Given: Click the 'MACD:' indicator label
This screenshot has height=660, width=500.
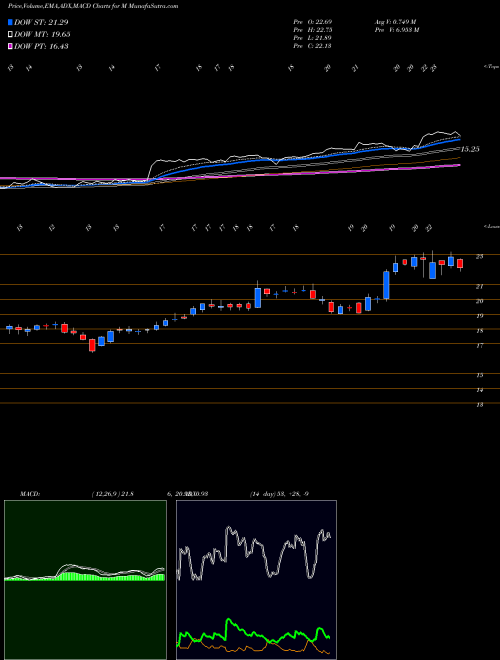Looking at the screenshot, I should pos(30,494).
